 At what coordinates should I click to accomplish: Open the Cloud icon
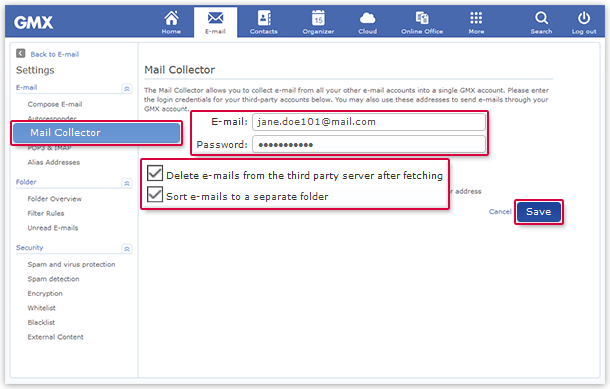coord(367,18)
